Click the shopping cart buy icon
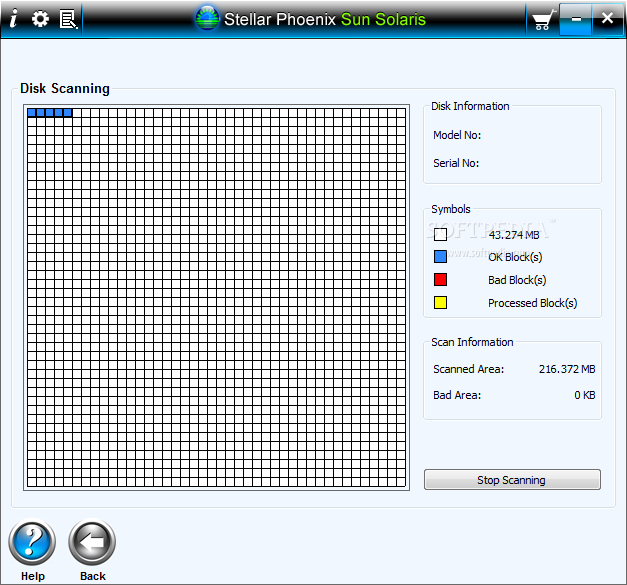Image resolution: width=627 pixels, height=585 pixels. pos(543,20)
